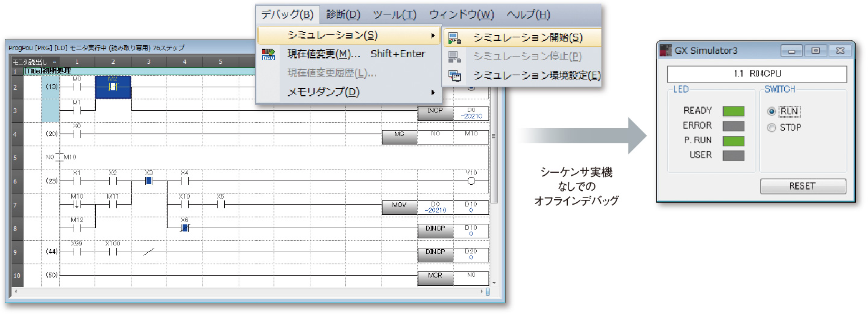Click the GX Simulator3 title bar icon

665,51
